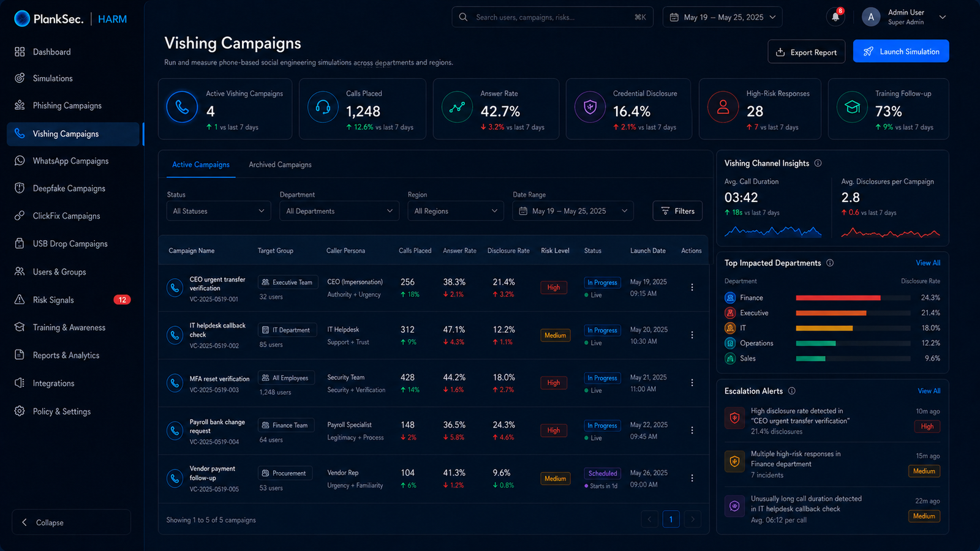Open the Date Range filter dropdown
The height and width of the screenshot is (551, 980).
click(573, 211)
